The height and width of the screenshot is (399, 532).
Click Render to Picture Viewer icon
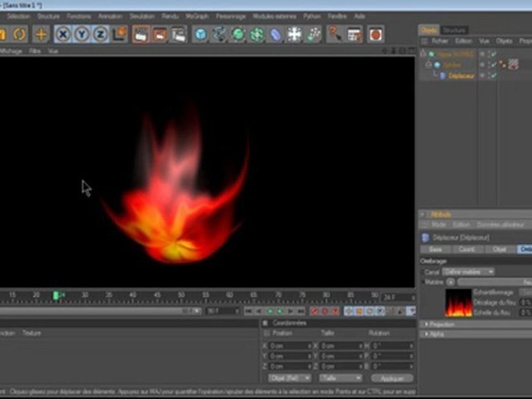pyautogui.click(x=160, y=34)
